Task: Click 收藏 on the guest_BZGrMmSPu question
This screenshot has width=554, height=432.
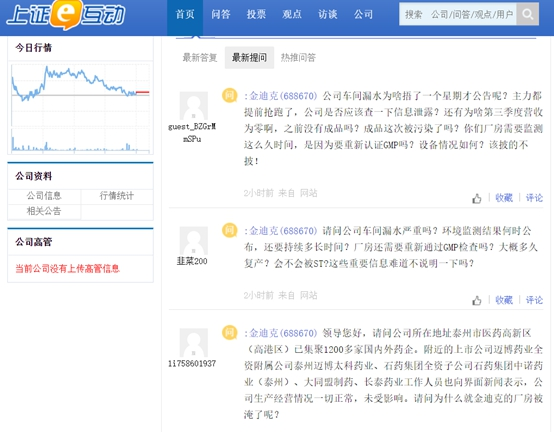Action: coord(504,198)
